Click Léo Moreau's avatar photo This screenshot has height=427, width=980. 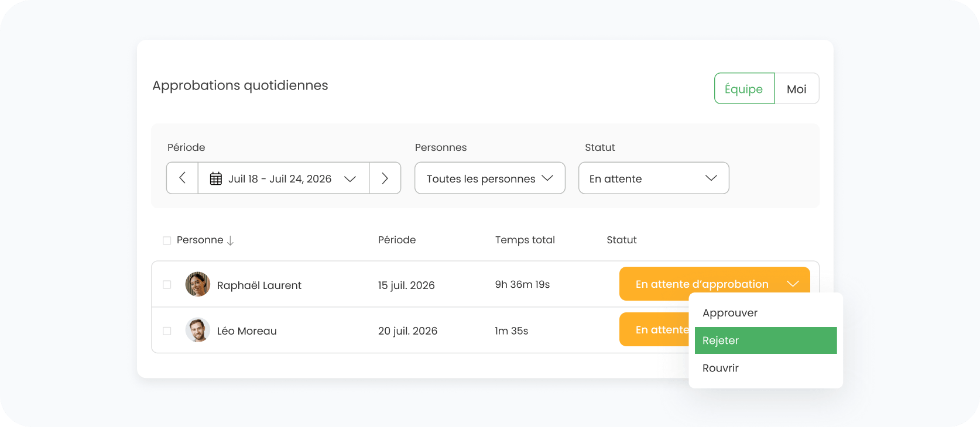(x=198, y=330)
